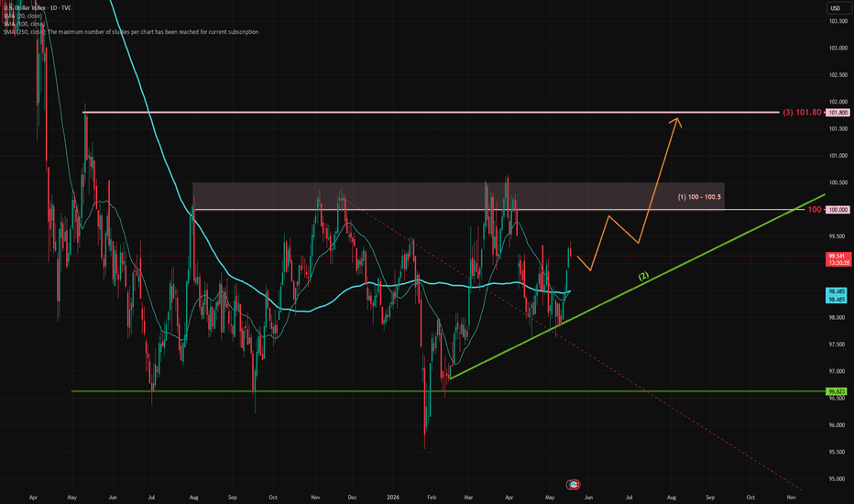This screenshot has width=854, height=504.
Task: Select the SMA (100, close) indicator legend
Action: [24, 24]
